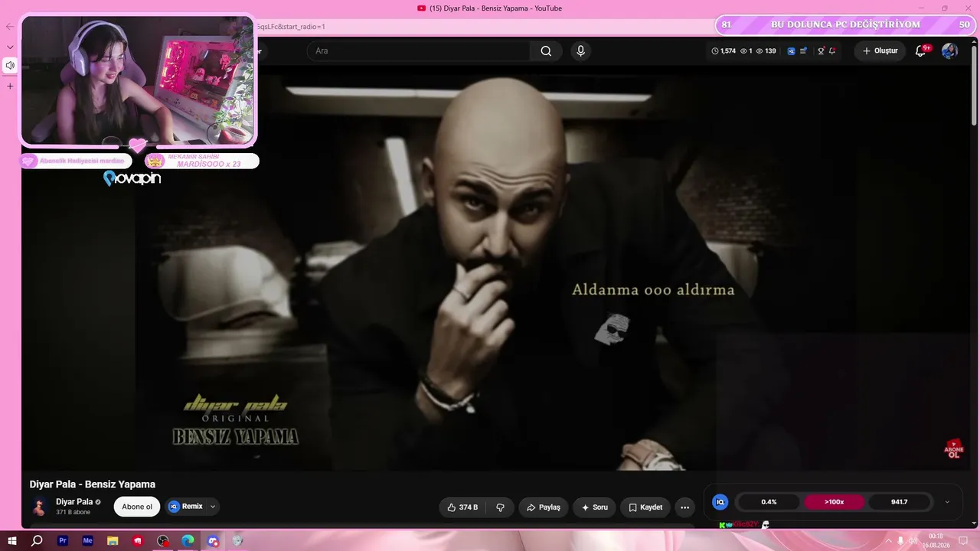
Task: Click the YouTube search magnifier button
Action: tap(546, 51)
